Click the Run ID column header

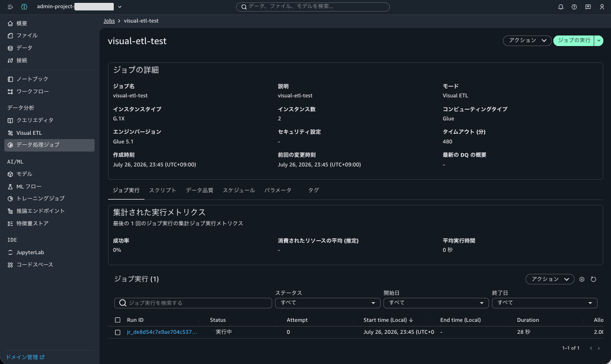pyautogui.click(x=135, y=320)
